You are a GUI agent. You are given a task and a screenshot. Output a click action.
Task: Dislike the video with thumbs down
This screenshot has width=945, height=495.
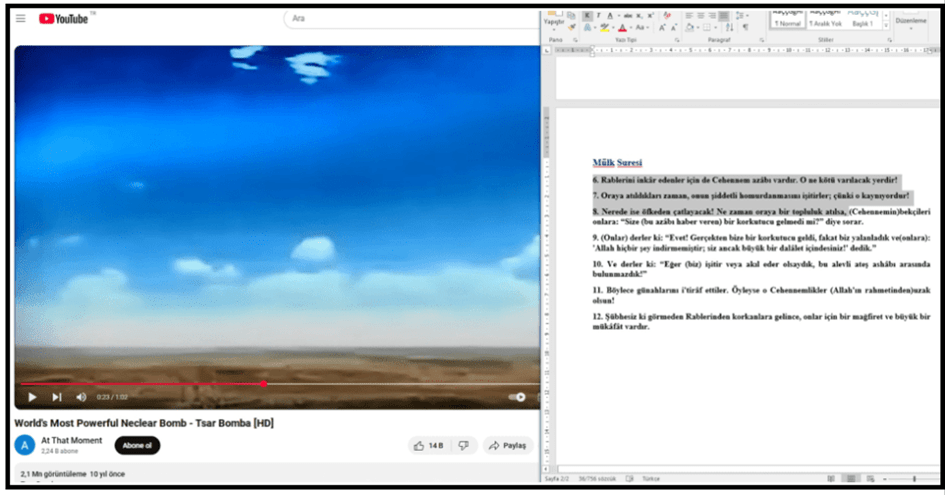pos(463,445)
